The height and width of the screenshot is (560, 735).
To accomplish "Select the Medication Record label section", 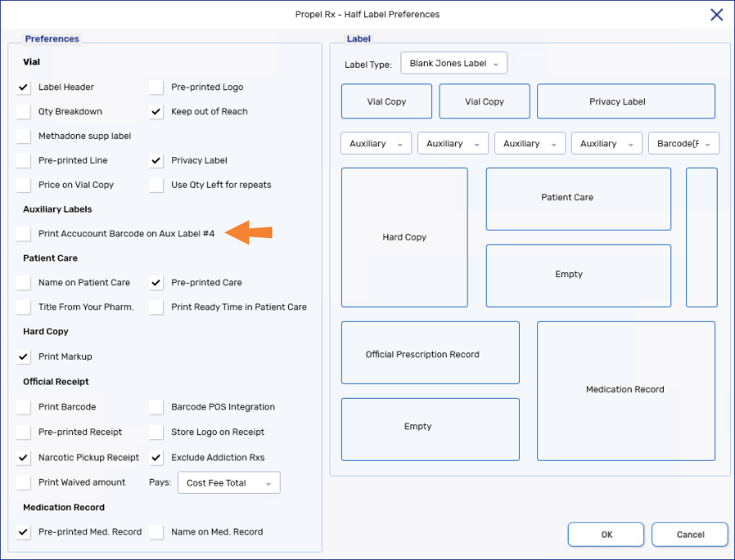I will tap(625, 390).
